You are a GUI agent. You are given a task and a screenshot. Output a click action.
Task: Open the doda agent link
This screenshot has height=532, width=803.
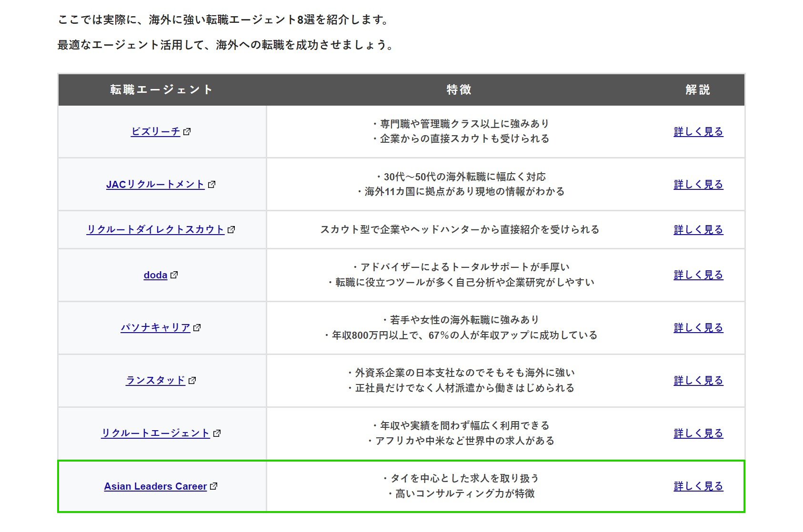point(155,275)
